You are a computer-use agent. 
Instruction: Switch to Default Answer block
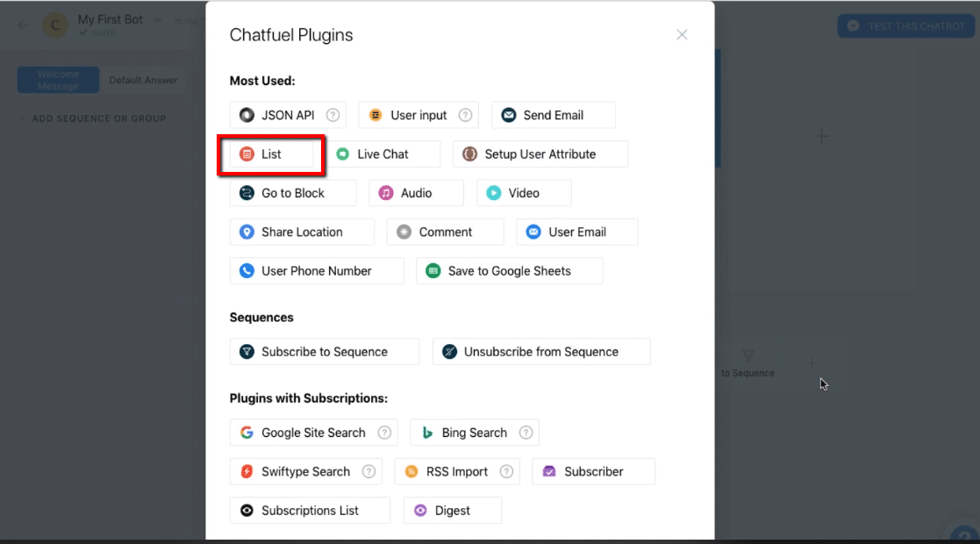coord(143,80)
